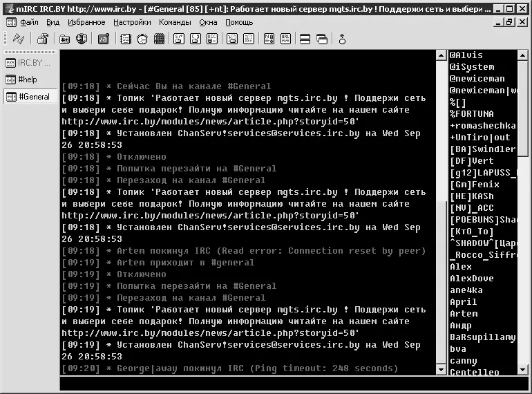Click the George|away ping timeout line

coord(229,368)
